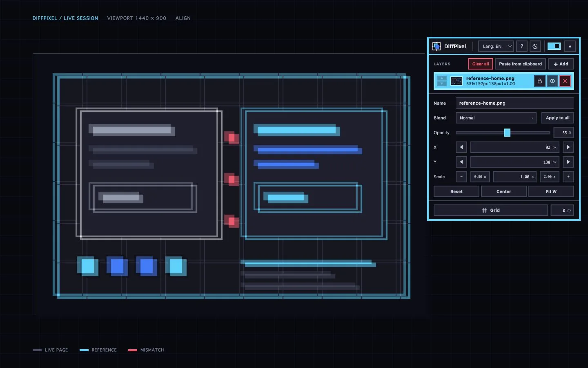
Task: Toggle the Grid overlay button
Action: pyautogui.click(x=490, y=210)
